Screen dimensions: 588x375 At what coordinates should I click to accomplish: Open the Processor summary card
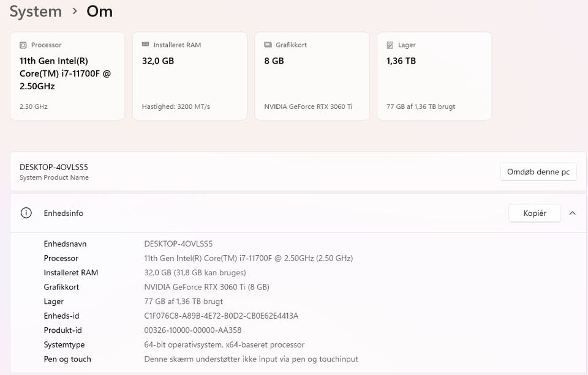coord(67,76)
